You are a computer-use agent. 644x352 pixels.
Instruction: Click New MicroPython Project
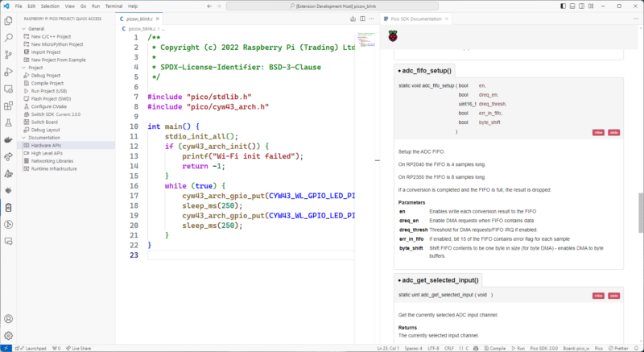57,44
